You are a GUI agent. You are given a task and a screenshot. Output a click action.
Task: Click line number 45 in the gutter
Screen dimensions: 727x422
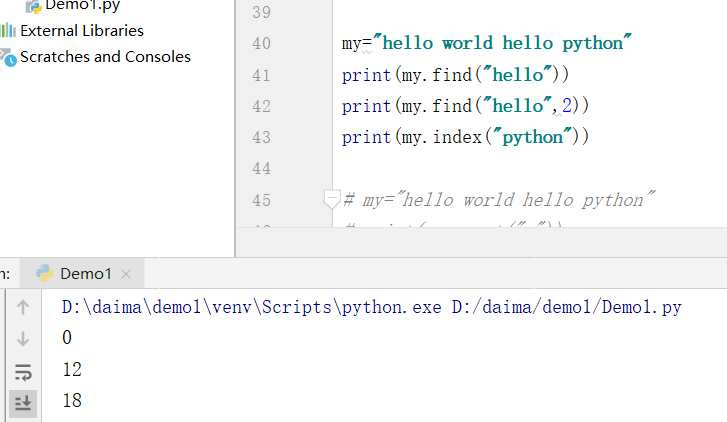261,200
